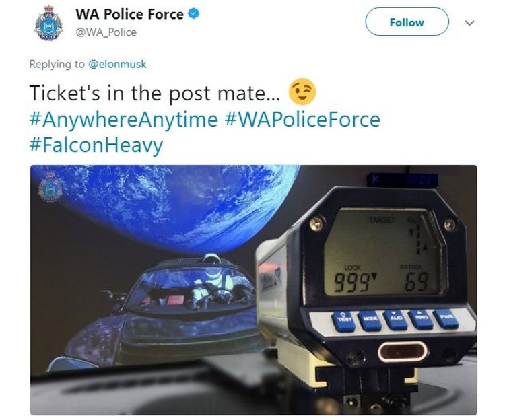
Task: Click the winking face emoji
Action: pos(302,92)
